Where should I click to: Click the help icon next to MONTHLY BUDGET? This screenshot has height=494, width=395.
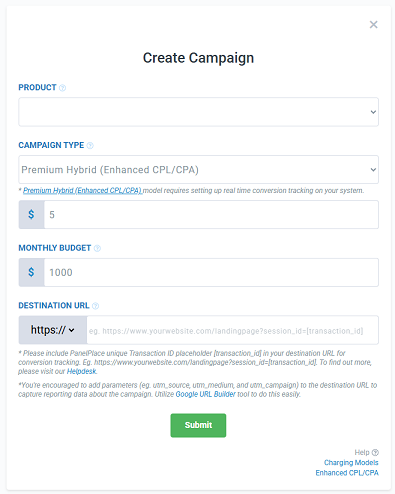pyautogui.click(x=97, y=248)
